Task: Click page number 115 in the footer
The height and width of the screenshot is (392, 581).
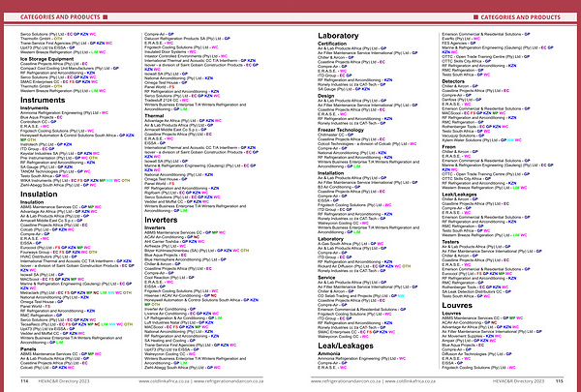Action: (559, 381)
